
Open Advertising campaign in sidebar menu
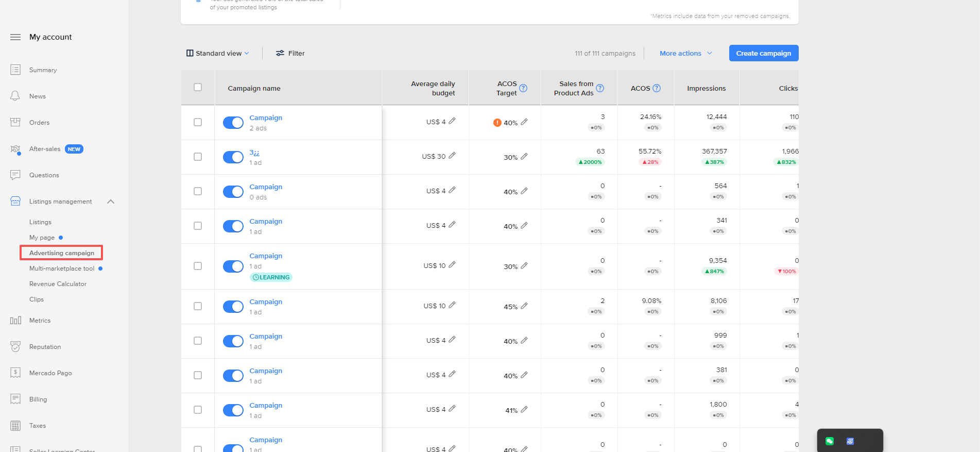pyautogui.click(x=62, y=253)
